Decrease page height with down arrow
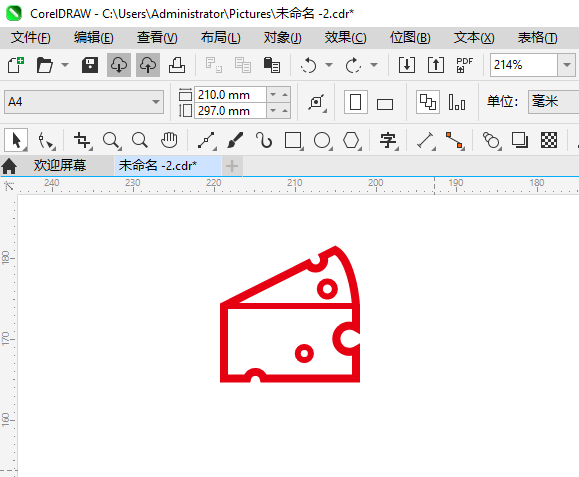Image resolution: width=579 pixels, height=477 pixels. point(273,110)
